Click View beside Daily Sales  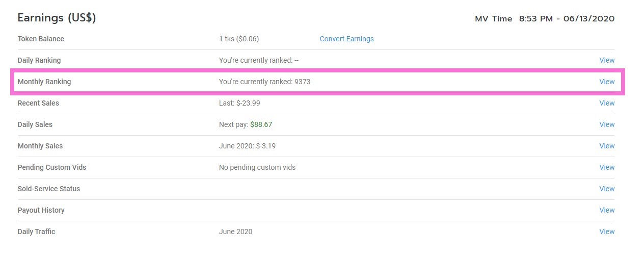click(x=606, y=124)
